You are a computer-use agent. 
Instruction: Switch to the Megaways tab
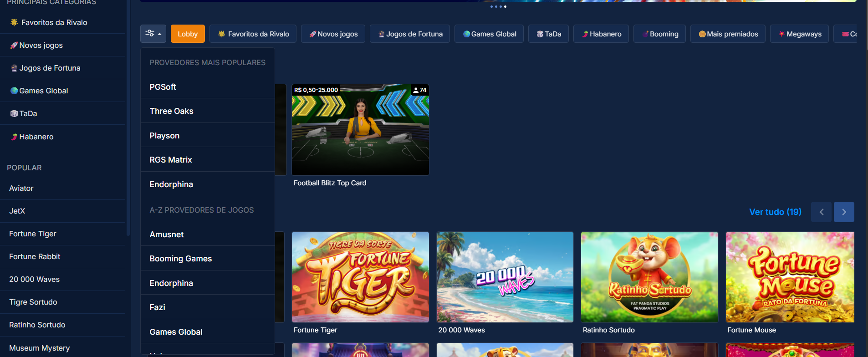(x=799, y=34)
